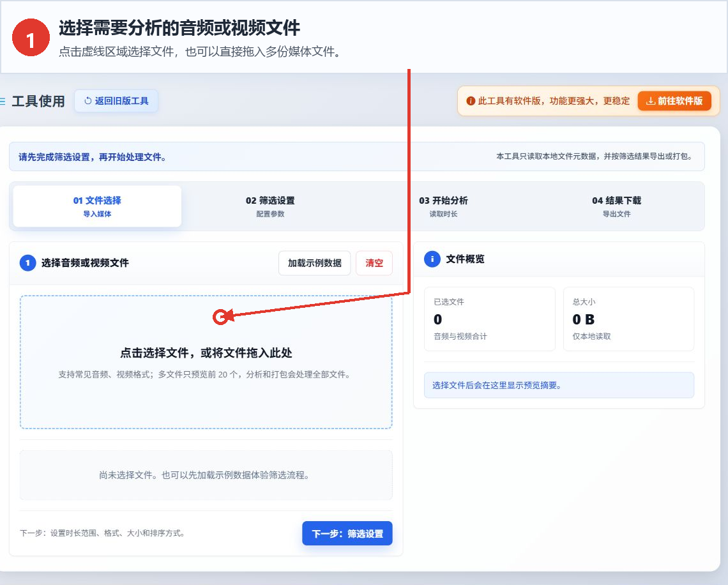The width and height of the screenshot is (728, 585).
Task: Click the orange info icon in software notice
Action: 470,101
